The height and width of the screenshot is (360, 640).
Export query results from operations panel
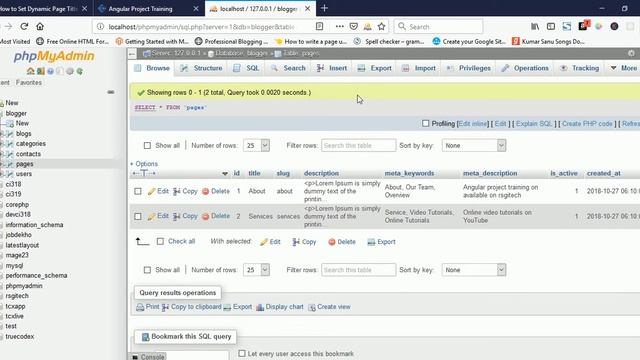click(x=238, y=307)
